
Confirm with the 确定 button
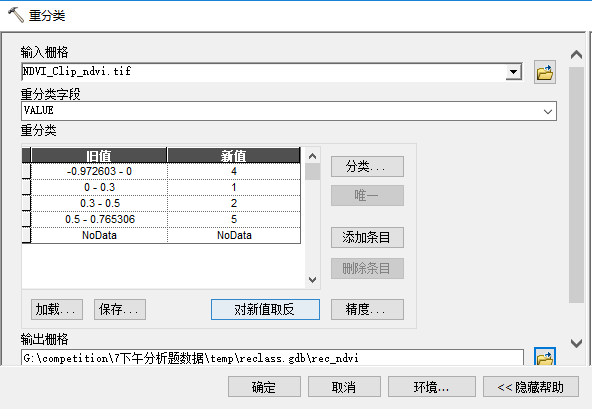tap(264, 387)
